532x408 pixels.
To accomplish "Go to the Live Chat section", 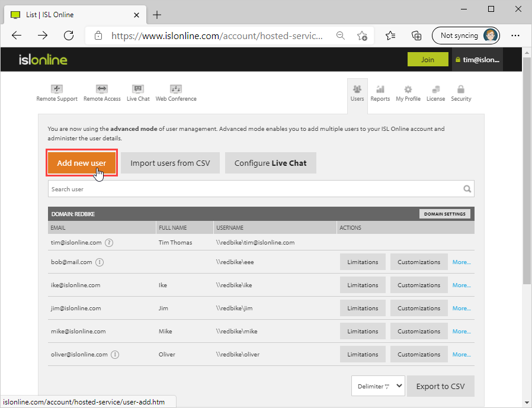I will tap(138, 93).
